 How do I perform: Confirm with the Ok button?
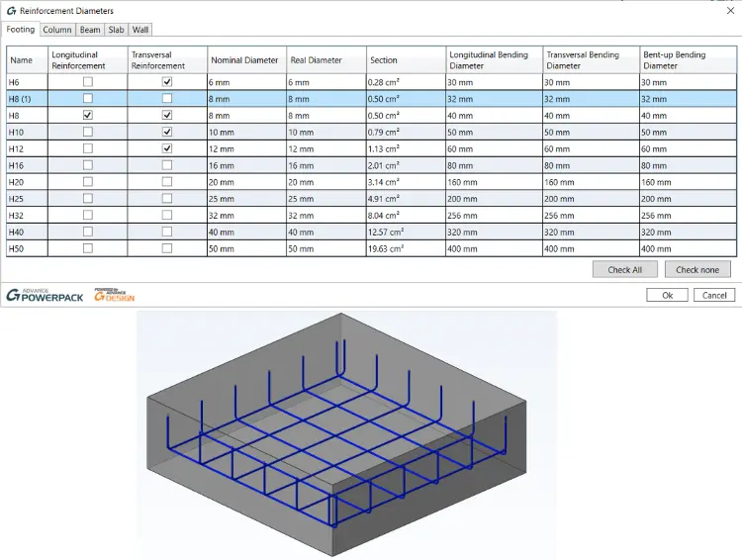click(667, 296)
